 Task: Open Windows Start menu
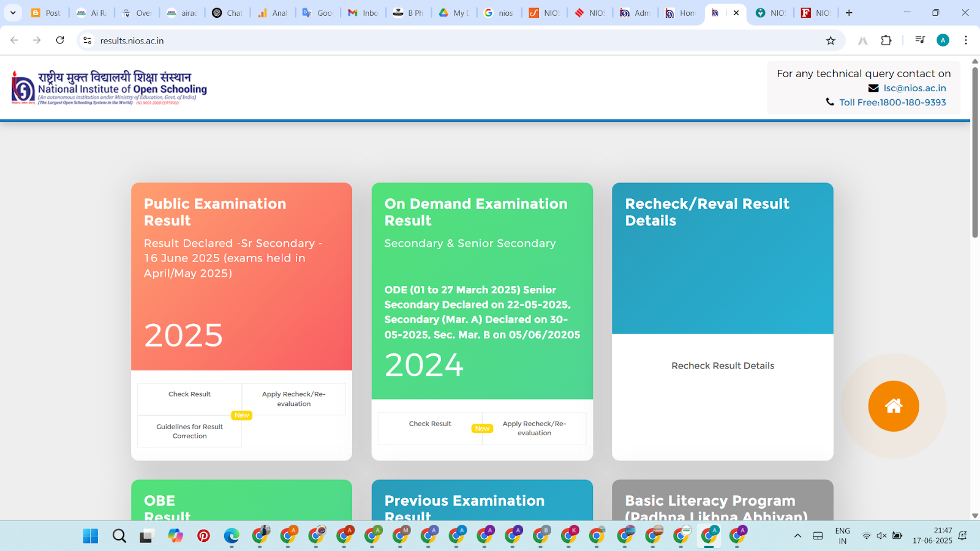click(91, 536)
